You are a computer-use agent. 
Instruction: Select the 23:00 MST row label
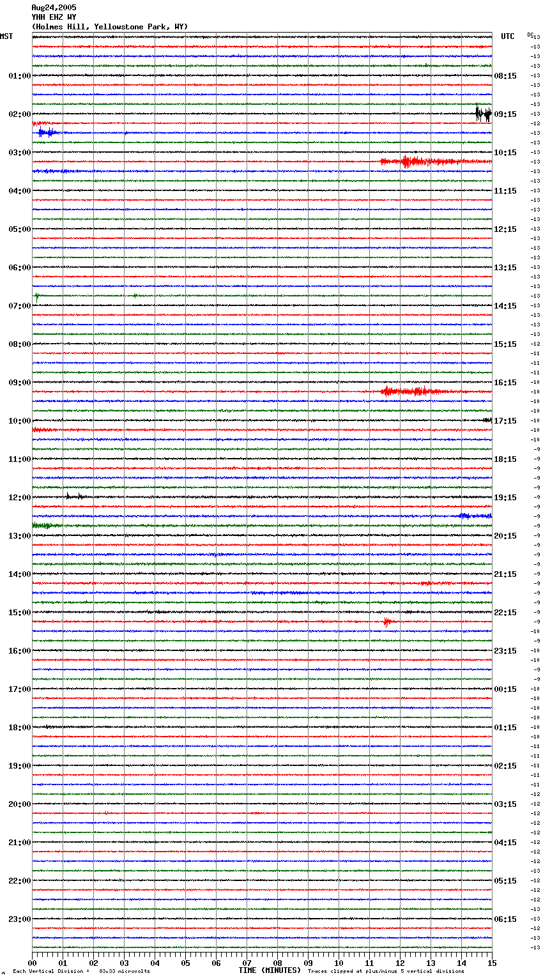coord(20,919)
